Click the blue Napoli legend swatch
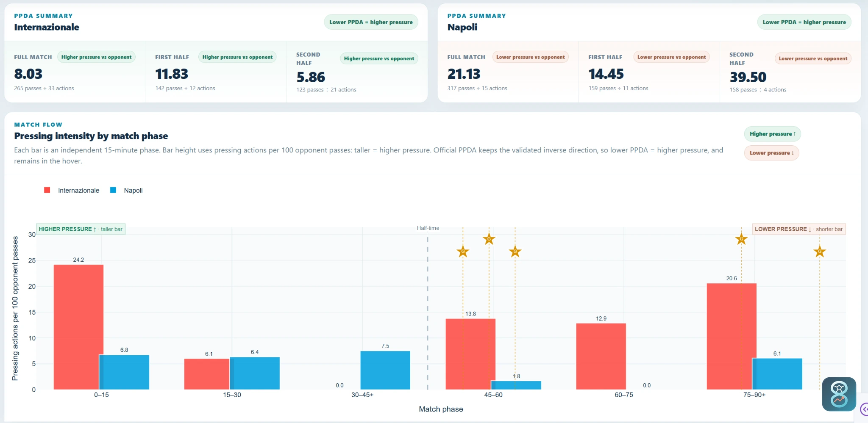Viewport: 868px width, 423px height. pos(113,190)
